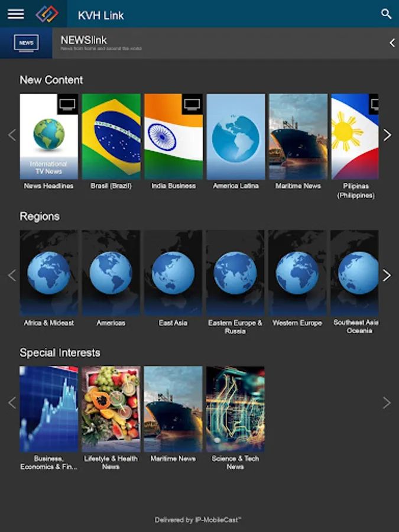399x532 pixels.
Task: Open the search magnifier icon
Action: [386, 14]
